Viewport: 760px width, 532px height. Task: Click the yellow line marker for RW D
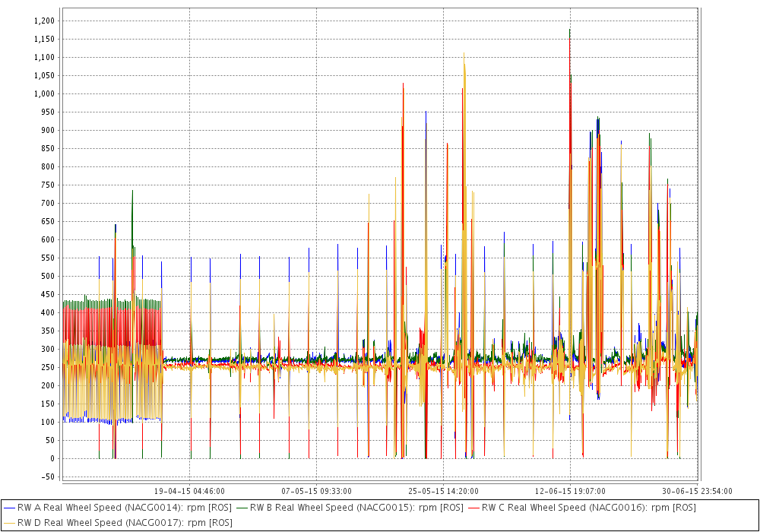coord(9,524)
